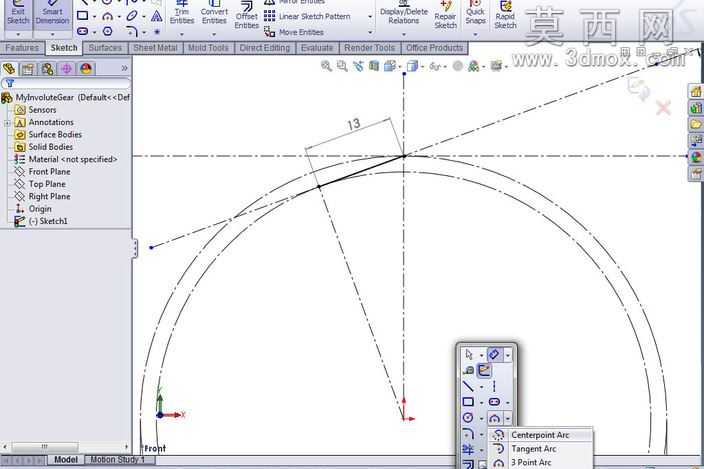704x469 pixels.
Task: Open the Motion Study 1 tab
Action: click(x=118, y=460)
